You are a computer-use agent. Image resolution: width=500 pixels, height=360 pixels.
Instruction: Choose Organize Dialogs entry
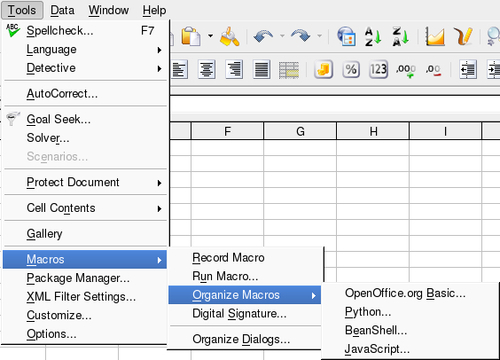(245, 339)
